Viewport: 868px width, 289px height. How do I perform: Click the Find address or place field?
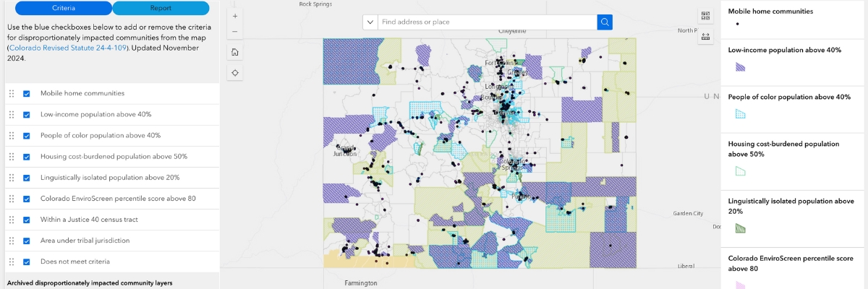488,22
